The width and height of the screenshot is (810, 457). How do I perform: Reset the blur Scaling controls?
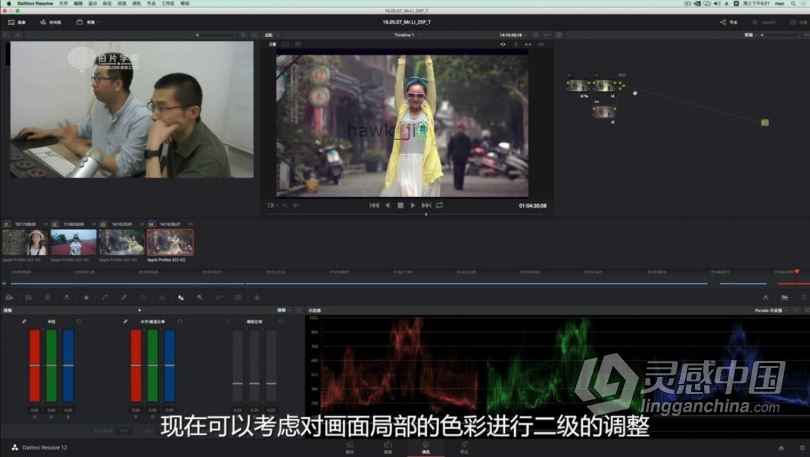[x=282, y=321]
